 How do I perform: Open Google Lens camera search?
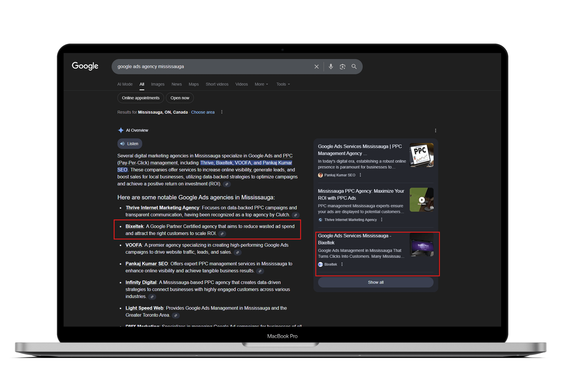[343, 67]
